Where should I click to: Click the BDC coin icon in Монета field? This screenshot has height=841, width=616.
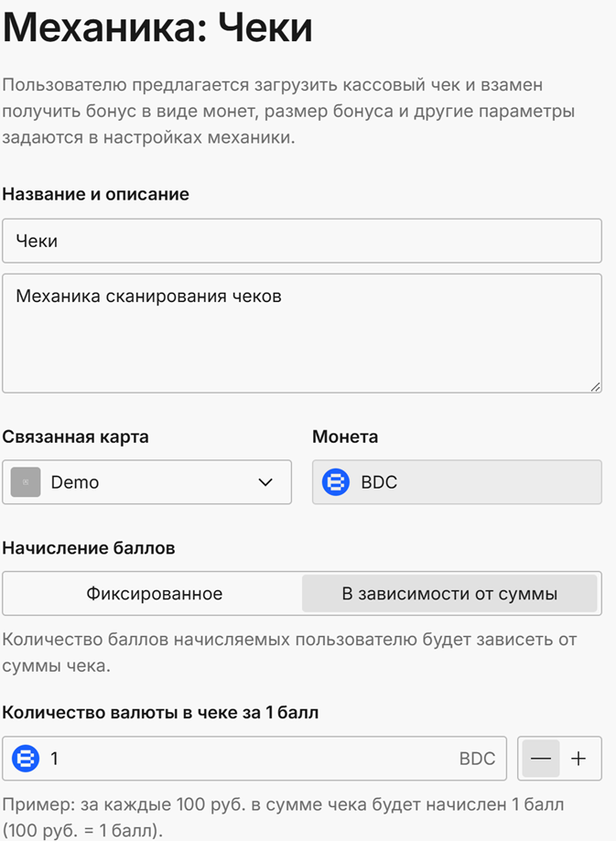coord(336,482)
